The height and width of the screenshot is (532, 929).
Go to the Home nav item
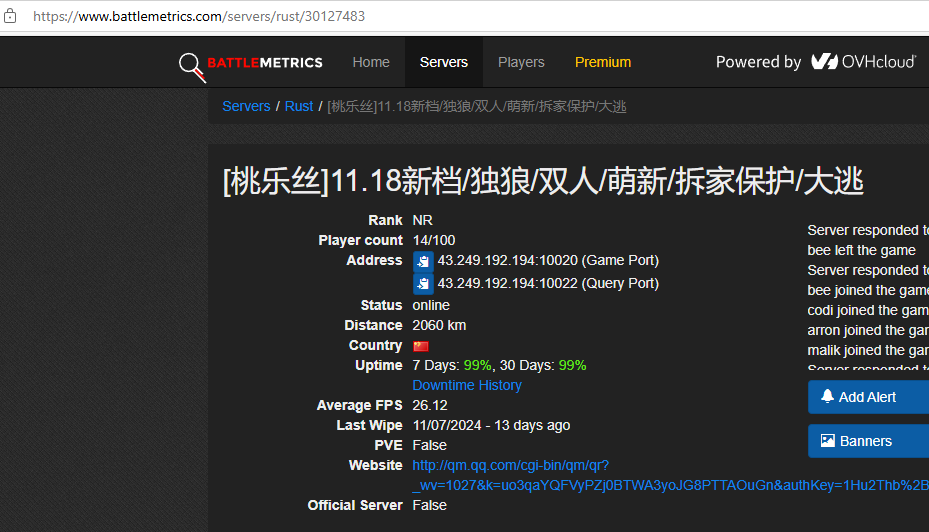(x=371, y=62)
